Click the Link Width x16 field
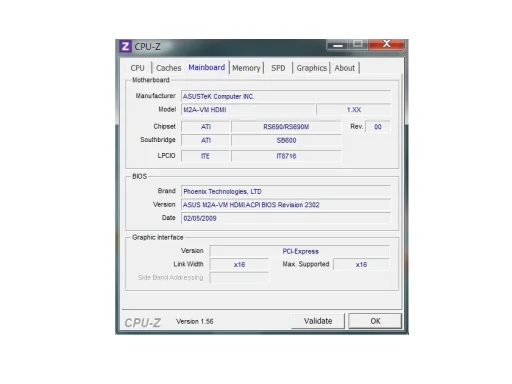The width and height of the screenshot is (512, 384). click(239, 265)
